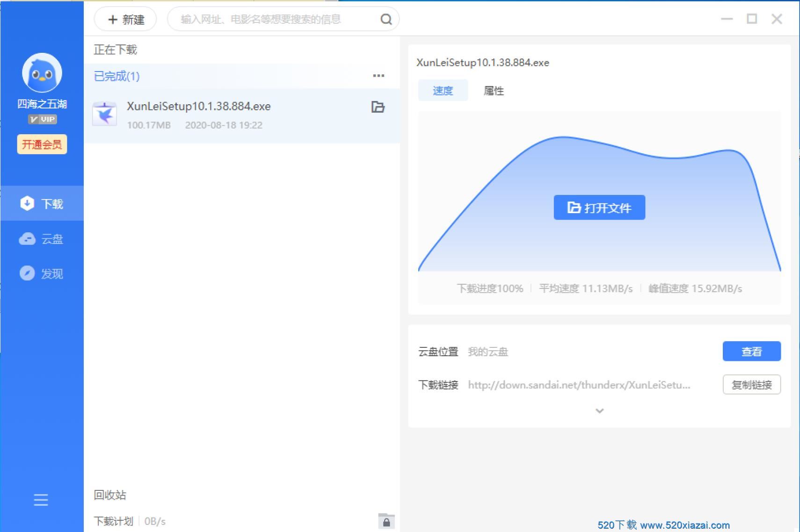Select 已完成(1) list category
Screen dimensions: 800x532
click(117, 76)
